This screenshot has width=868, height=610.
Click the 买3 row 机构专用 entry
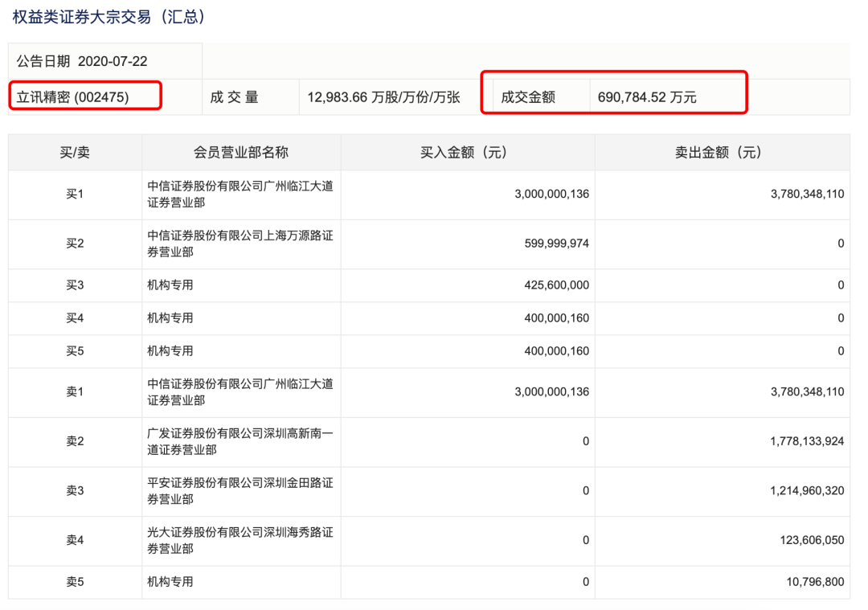pyautogui.click(x=170, y=285)
